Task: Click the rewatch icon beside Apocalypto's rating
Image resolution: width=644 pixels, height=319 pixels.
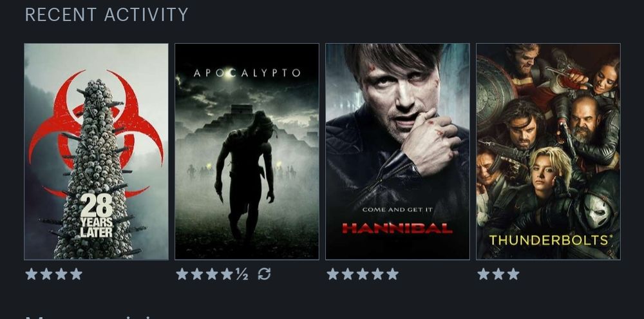Action: [x=264, y=274]
